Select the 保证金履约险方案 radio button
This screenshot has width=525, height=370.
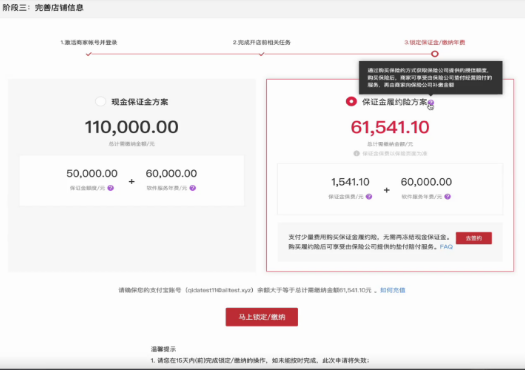(x=351, y=101)
